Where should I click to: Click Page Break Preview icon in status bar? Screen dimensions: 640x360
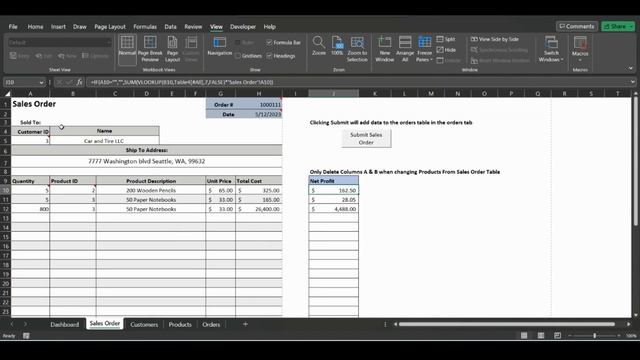[x=558, y=336]
